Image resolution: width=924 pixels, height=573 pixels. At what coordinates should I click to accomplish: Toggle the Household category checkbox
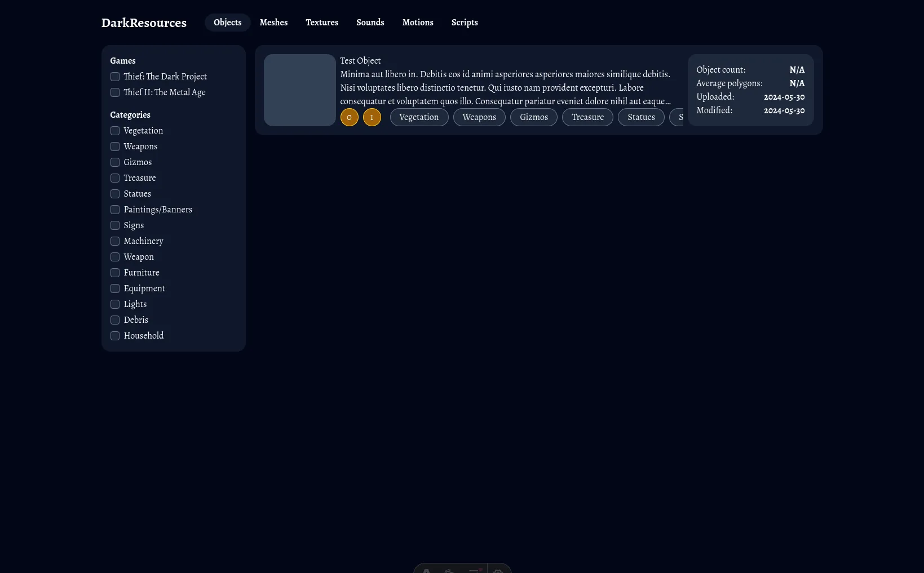point(115,336)
